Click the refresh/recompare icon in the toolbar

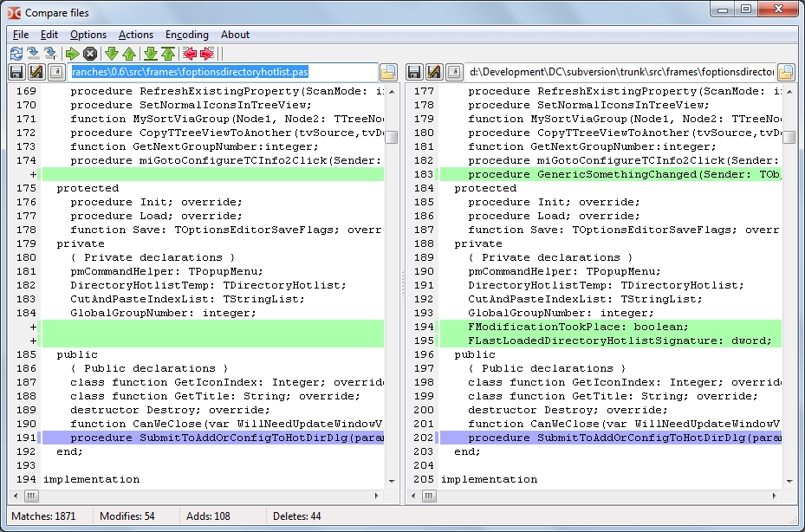tap(16, 54)
